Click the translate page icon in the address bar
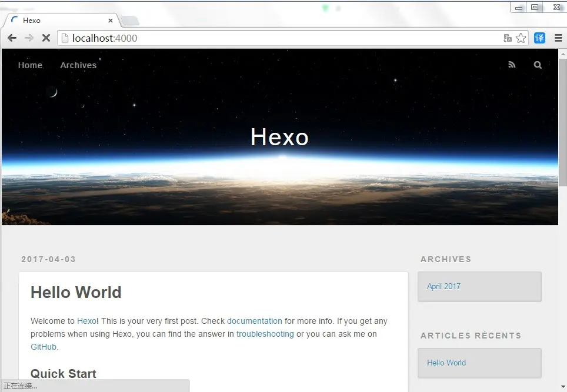Image resolution: width=567 pixels, height=392 pixels. coord(508,38)
